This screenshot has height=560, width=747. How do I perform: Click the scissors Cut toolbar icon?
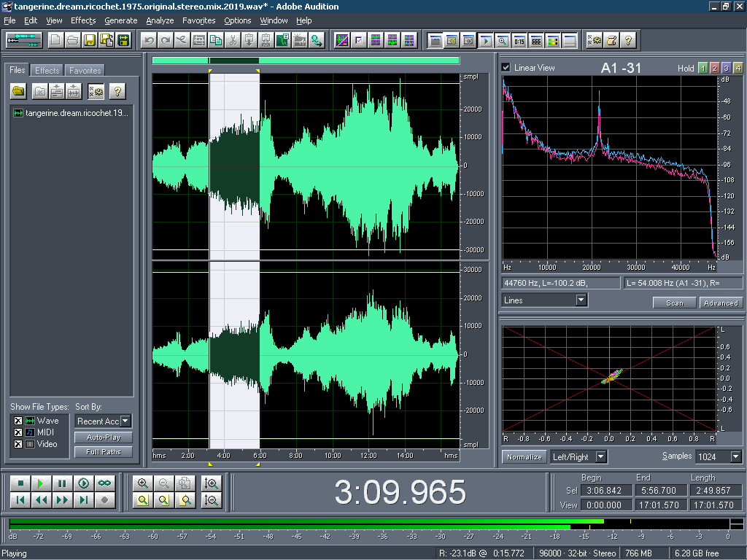232,40
